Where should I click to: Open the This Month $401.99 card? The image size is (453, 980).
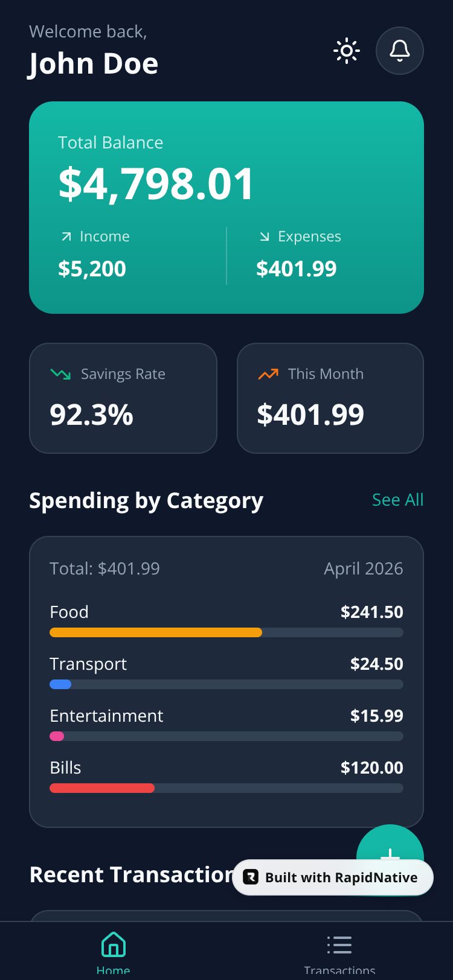coord(330,398)
